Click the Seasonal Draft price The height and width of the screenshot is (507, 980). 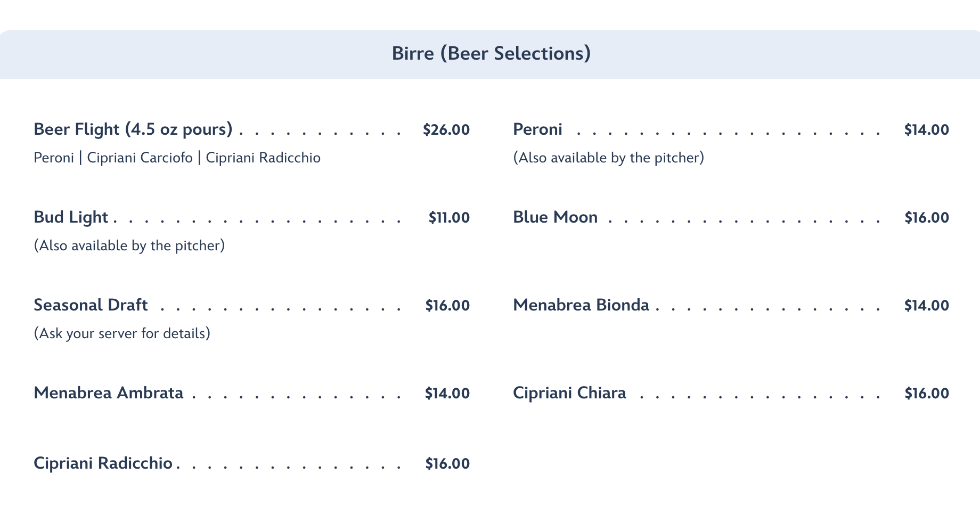447,306
